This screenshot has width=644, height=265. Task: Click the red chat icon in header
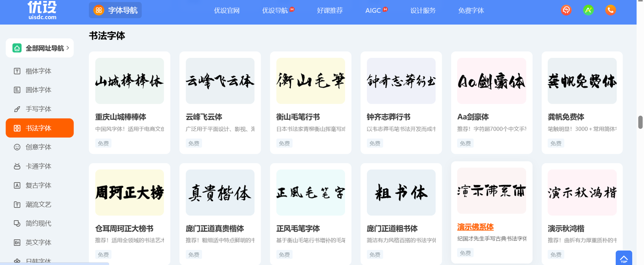point(566,10)
